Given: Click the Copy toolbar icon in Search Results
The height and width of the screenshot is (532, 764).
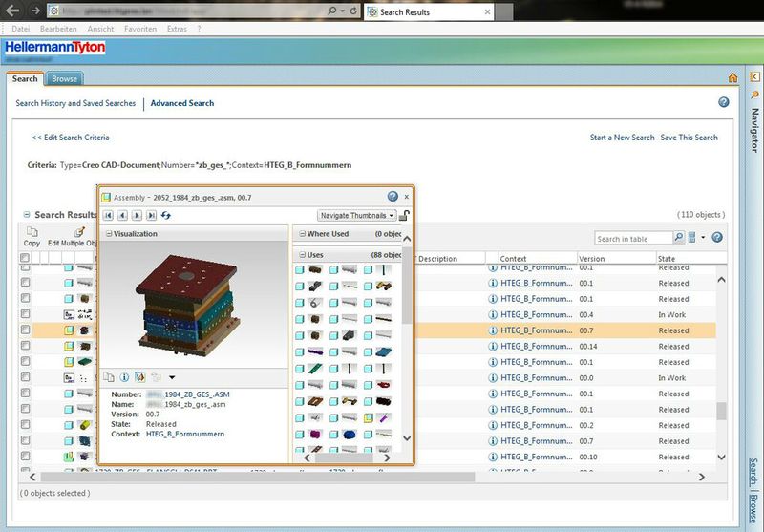Looking at the screenshot, I should point(32,232).
